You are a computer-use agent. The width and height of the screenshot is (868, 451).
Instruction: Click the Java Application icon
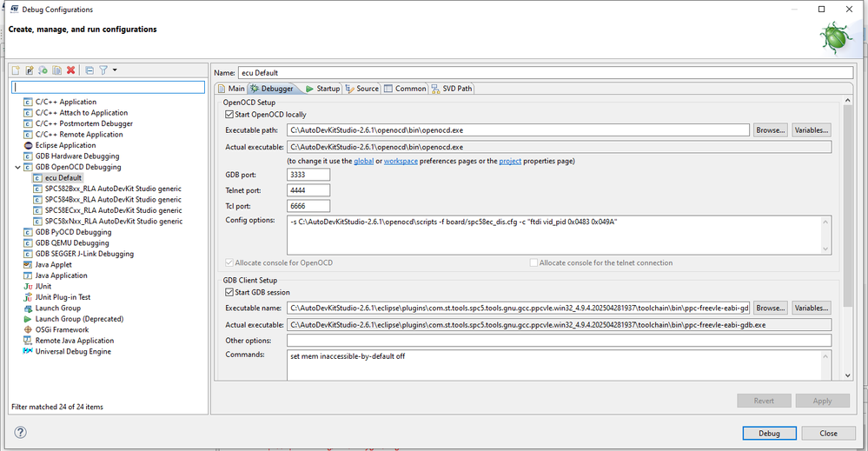(x=28, y=275)
